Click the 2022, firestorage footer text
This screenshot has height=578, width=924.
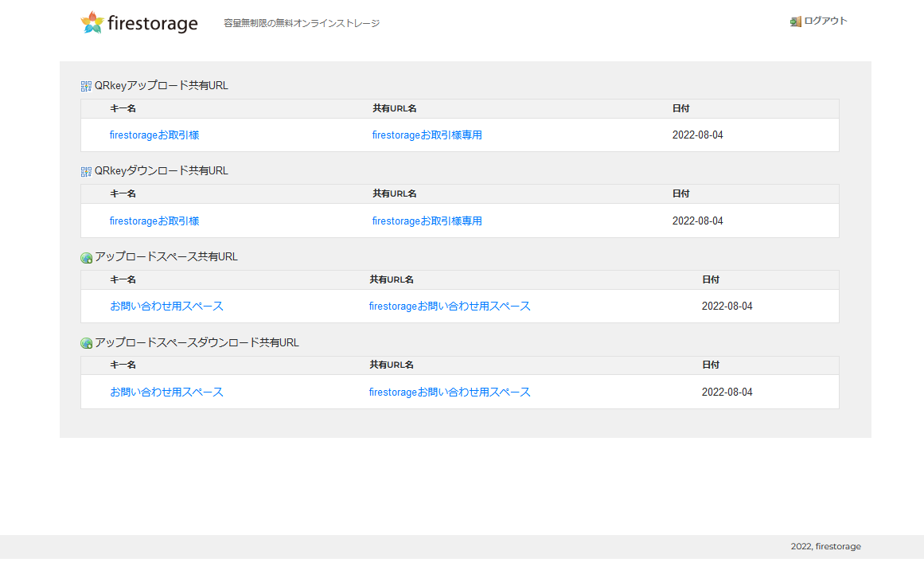pyautogui.click(x=825, y=546)
